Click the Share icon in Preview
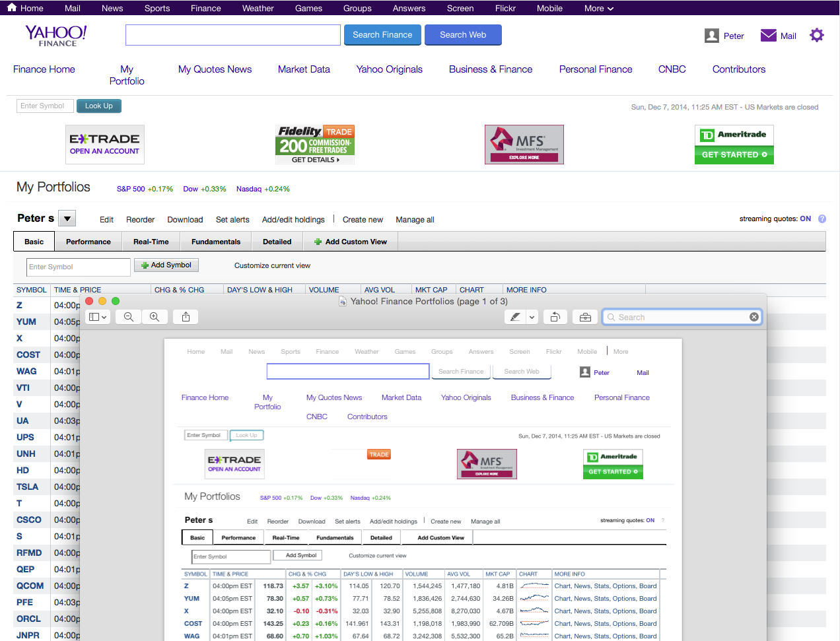The height and width of the screenshot is (641, 840). pos(186,317)
